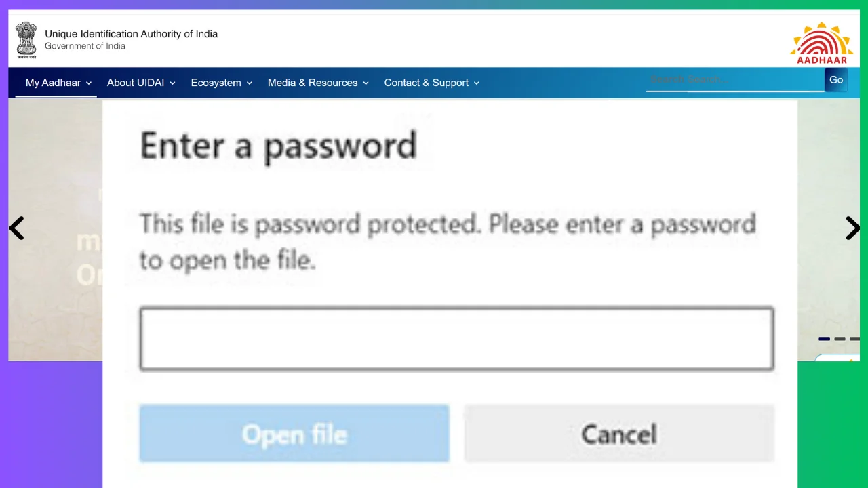Advance carousel with the right arrow
The image size is (868, 488).
pos(852,228)
